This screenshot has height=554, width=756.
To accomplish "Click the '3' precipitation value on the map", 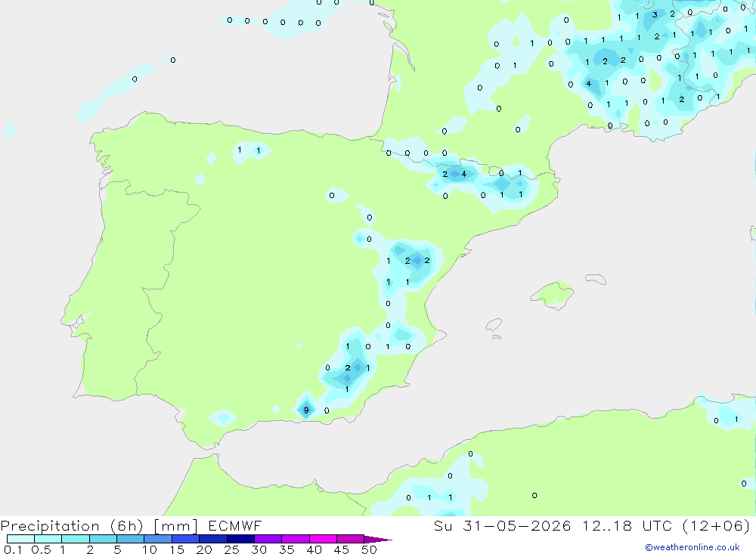I will pyautogui.click(x=655, y=14).
